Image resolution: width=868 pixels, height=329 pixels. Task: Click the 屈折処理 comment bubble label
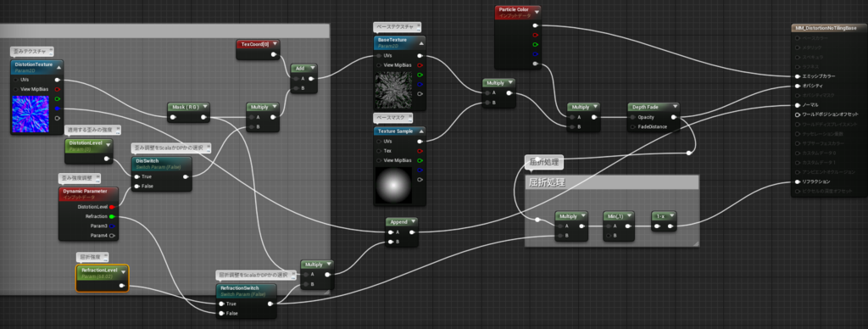click(544, 163)
